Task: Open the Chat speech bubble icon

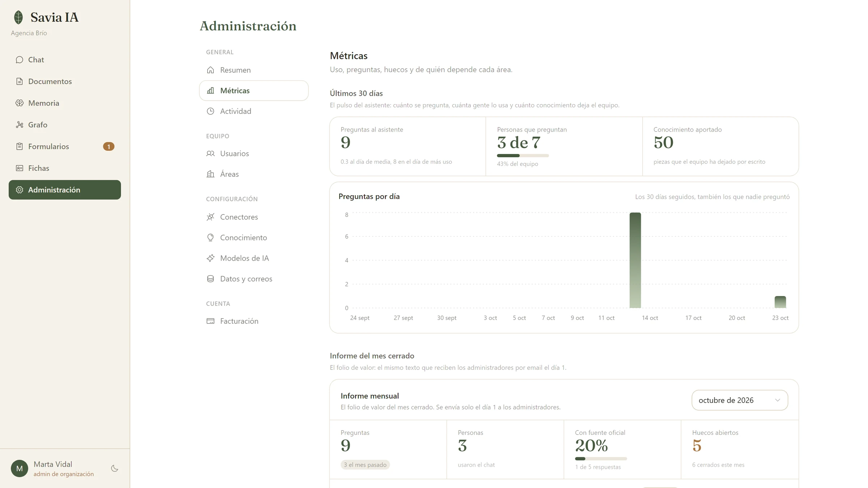Action: 20,60
